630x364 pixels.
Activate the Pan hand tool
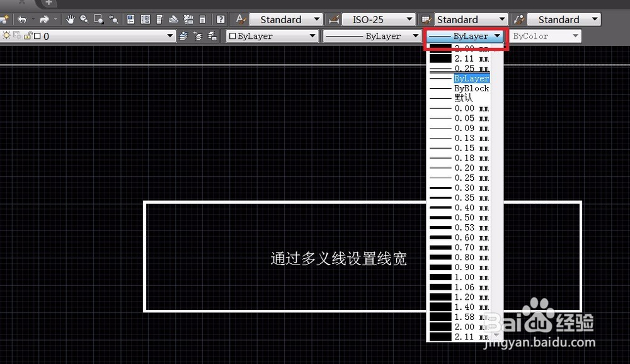tap(71, 19)
